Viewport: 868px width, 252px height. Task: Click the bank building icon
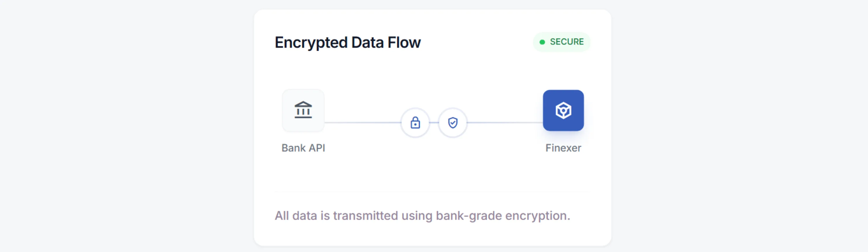[x=303, y=110]
